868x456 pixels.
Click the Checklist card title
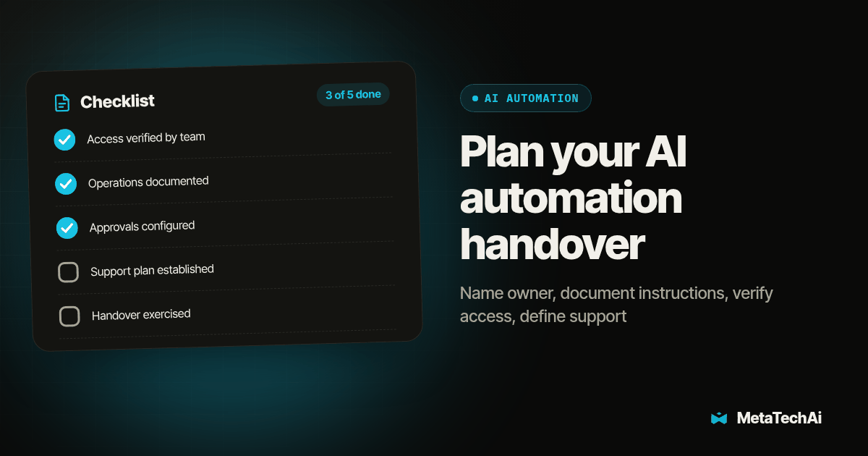pos(117,102)
